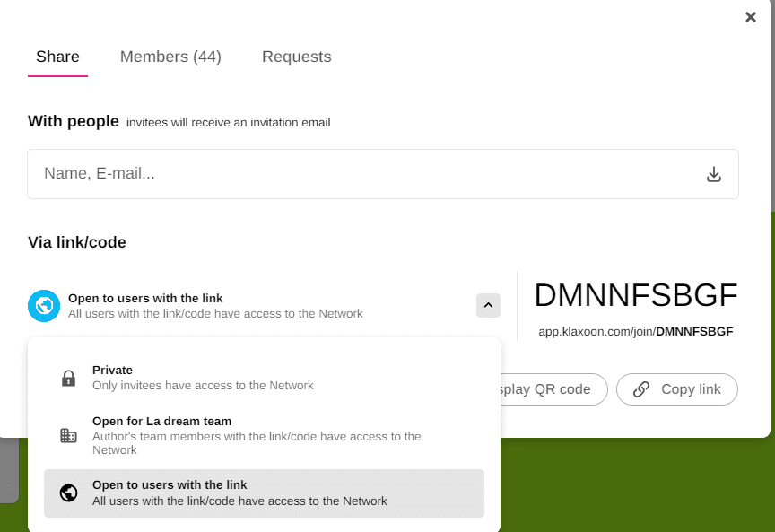The image size is (775, 532).
Task: Focus the Name, E-mail input field
Action: [x=359, y=174]
